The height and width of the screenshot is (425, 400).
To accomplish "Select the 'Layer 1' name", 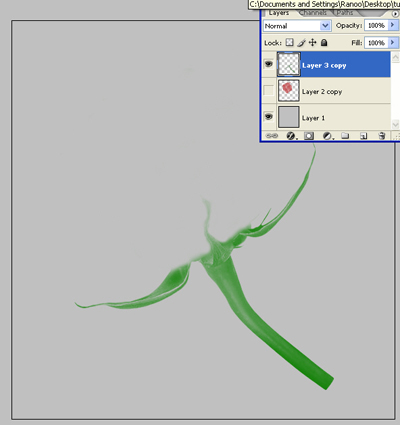I will pyautogui.click(x=313, y=118).
